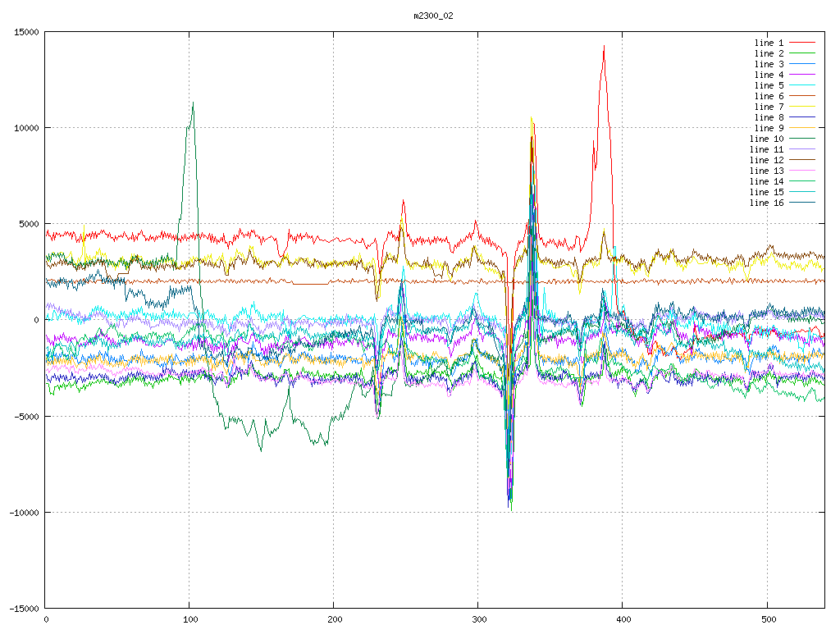Click the x-axis label 500
Viewport: 840px width, 630px height.
(768, 620)
